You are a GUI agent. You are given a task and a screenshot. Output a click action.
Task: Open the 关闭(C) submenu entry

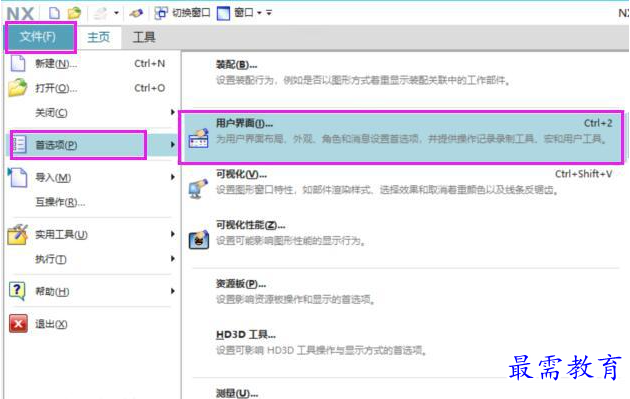tap(51, 113)
